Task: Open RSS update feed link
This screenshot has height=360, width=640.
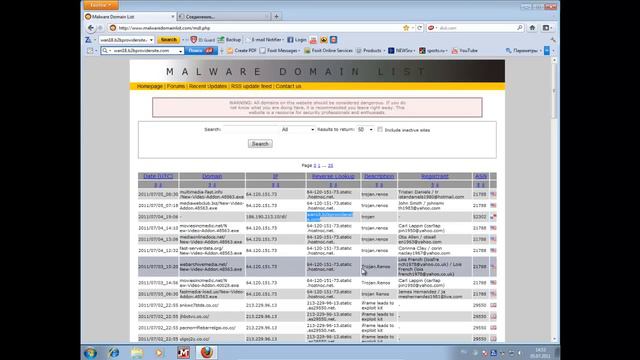Action: pos(251,86)
